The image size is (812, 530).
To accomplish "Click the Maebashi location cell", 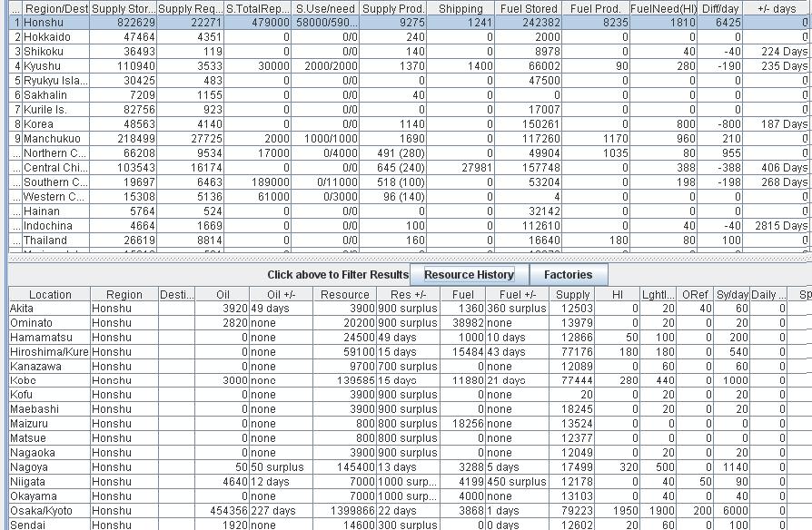I will 50,409.
